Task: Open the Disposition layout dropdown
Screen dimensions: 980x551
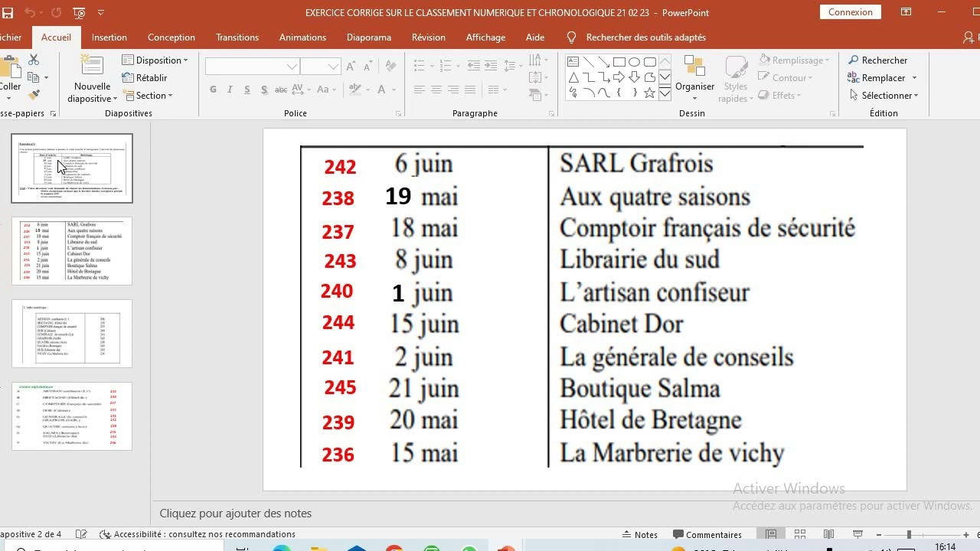Action: (155, 60)
